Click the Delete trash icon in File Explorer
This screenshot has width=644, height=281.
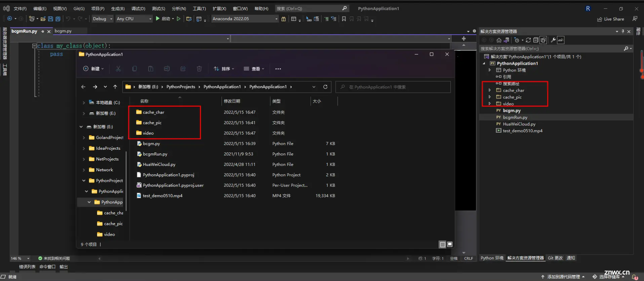point(199,69)
